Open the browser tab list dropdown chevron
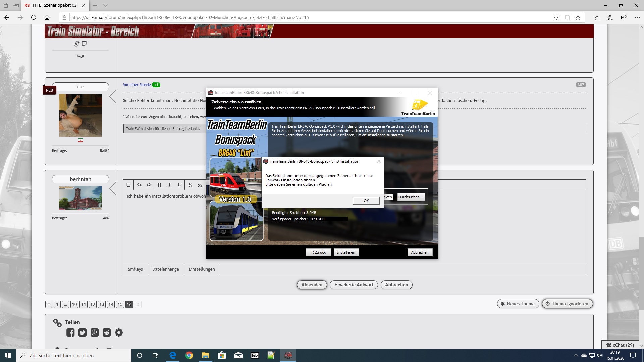The height and width of the screenshot is (362, 644). (x=106, y=5)
